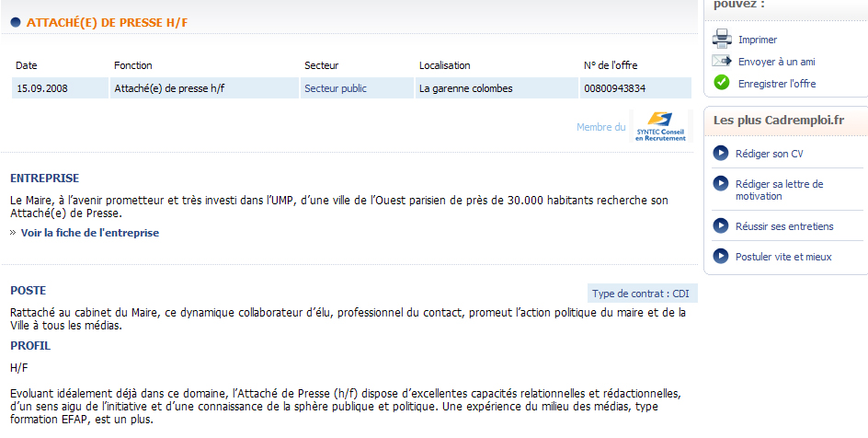Click the PROFIL section heading
Viewport: 868px width, 438px height.
pos(30,346)
